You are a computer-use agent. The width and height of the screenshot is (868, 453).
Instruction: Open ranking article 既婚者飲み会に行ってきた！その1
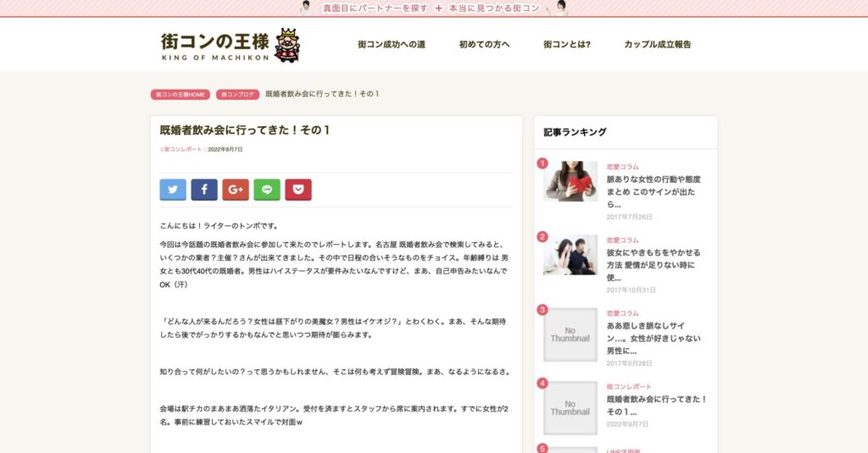coord(657,406)
